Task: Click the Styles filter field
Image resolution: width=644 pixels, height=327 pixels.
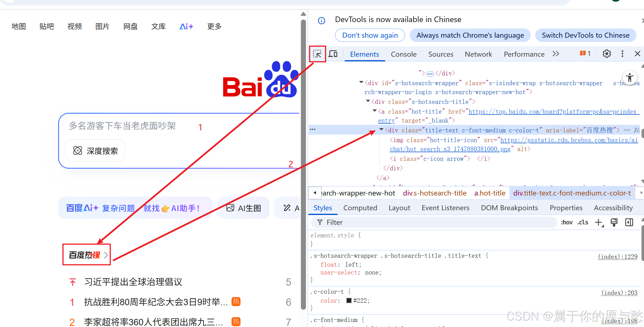Action: click(434, 223)
